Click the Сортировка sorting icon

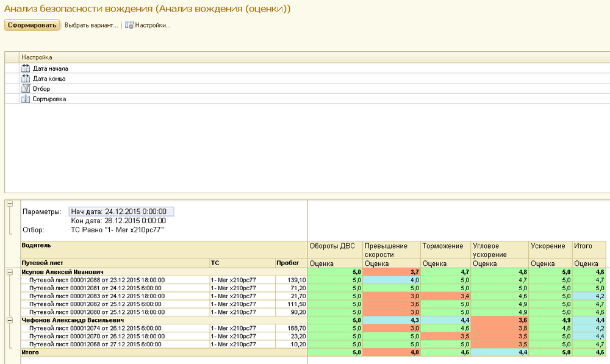[x=26, y=99]
